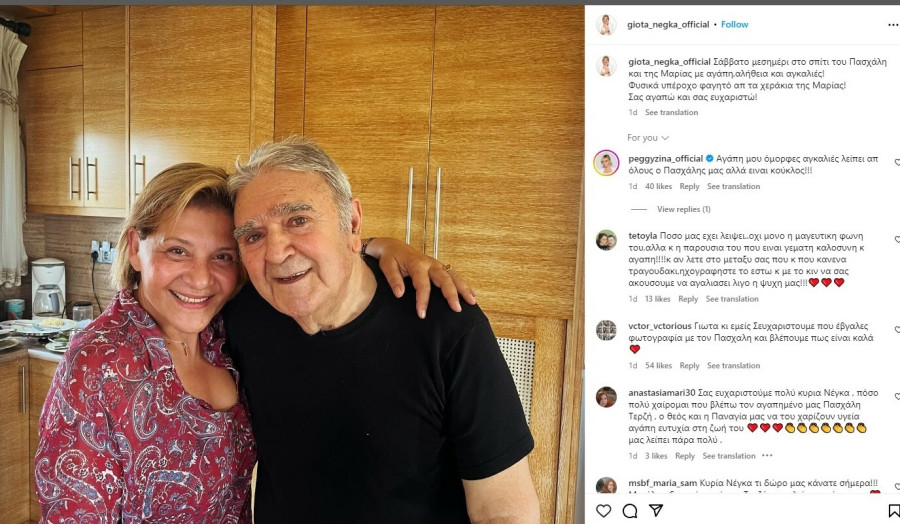The image size is (900, 524).
Task: Expand View replies (1) under peggyzina comment
Action: pos(684,209)
